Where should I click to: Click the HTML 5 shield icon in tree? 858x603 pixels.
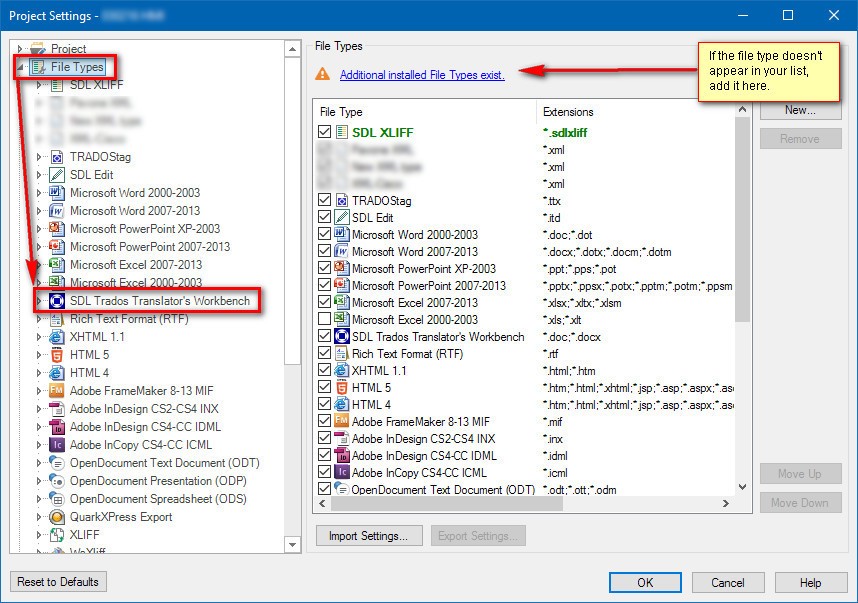point(56,355)
